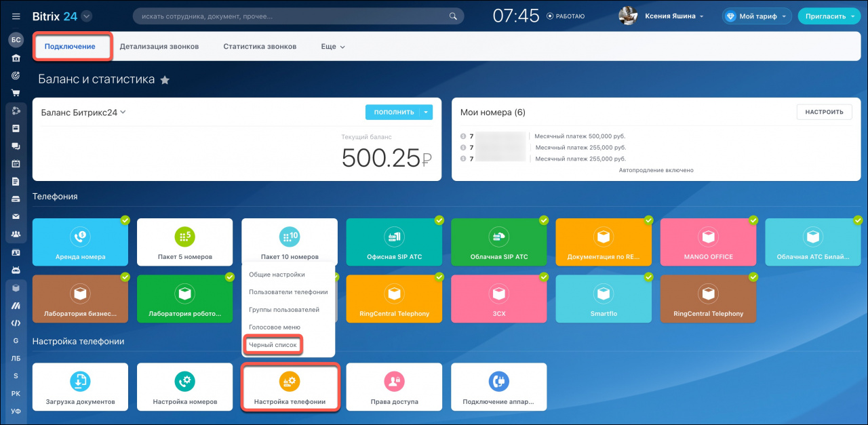Open the Настройка номеров tile
Image resolution: width=868 pixels, height=425 pixels.
pos(184,387)
